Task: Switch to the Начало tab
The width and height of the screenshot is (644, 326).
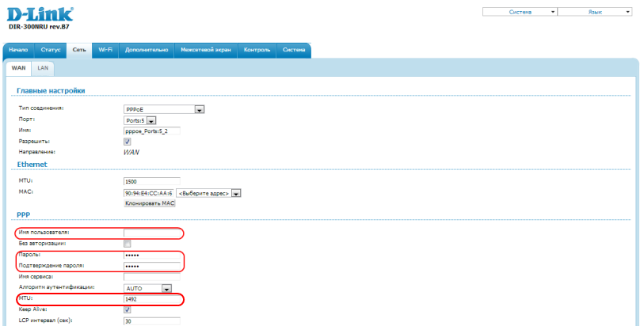Action: [18, 50]
